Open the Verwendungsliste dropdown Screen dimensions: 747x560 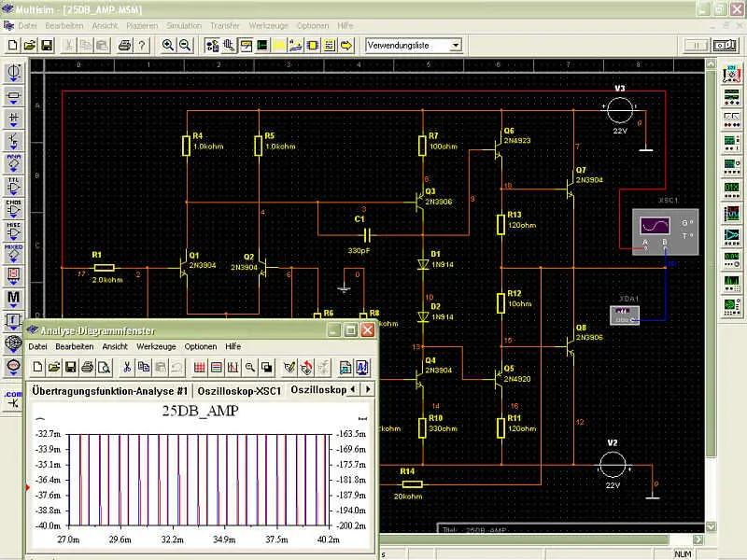(x=456, y=45)
